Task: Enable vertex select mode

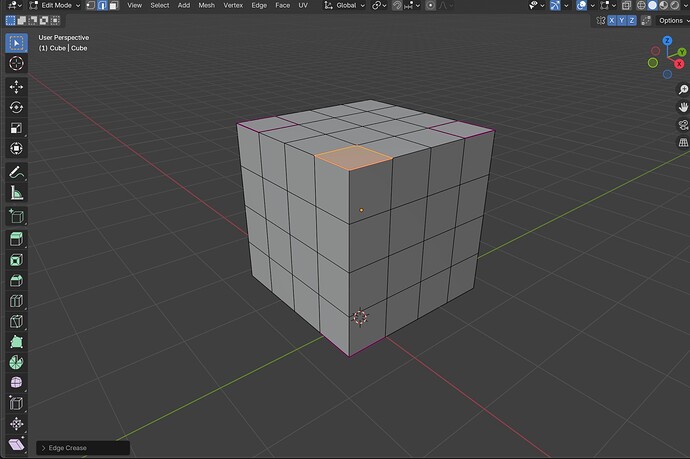Action: click(91, 5)
